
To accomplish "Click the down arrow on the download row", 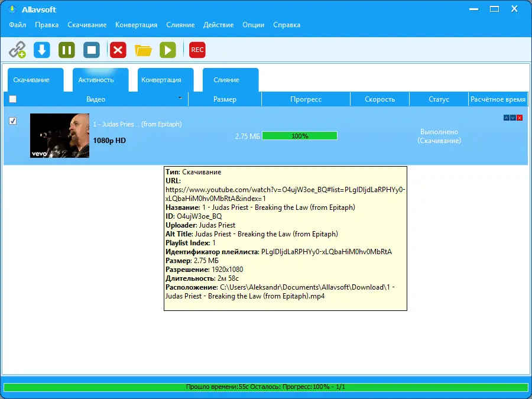I will (513, 118).
